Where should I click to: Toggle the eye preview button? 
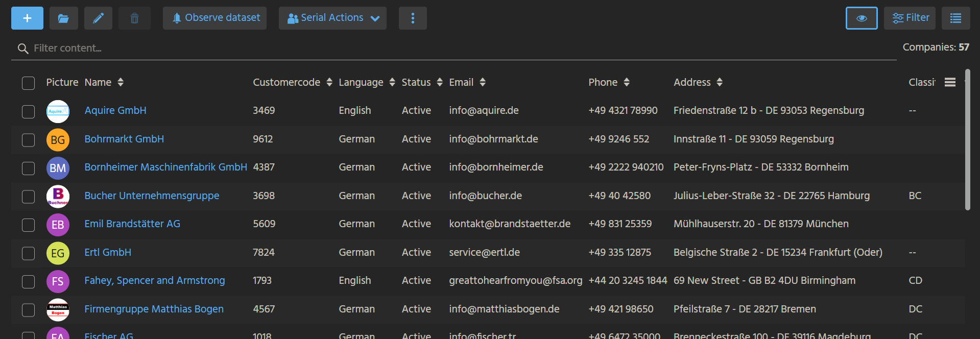tap(862, 18)
